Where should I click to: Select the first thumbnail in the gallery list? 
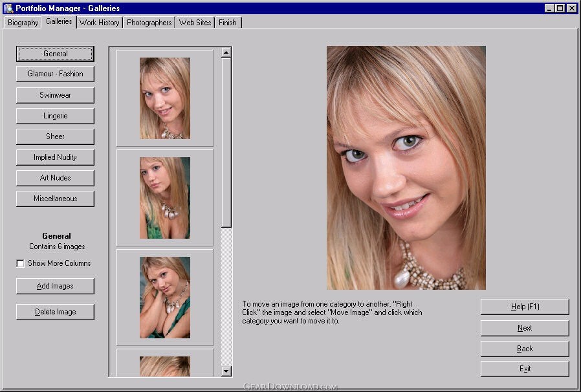click(165, 98)
